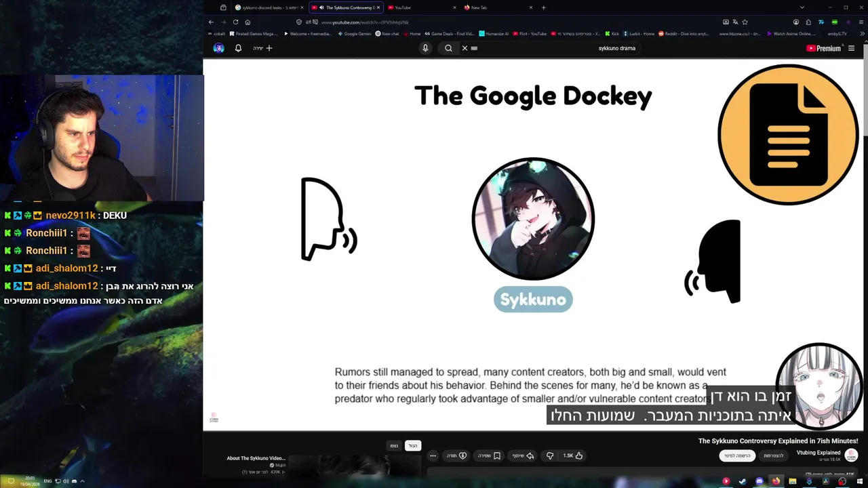Click the YouTube Create plus button
Viewport: 868px width, 488px height.
click(x=263, y=48)
